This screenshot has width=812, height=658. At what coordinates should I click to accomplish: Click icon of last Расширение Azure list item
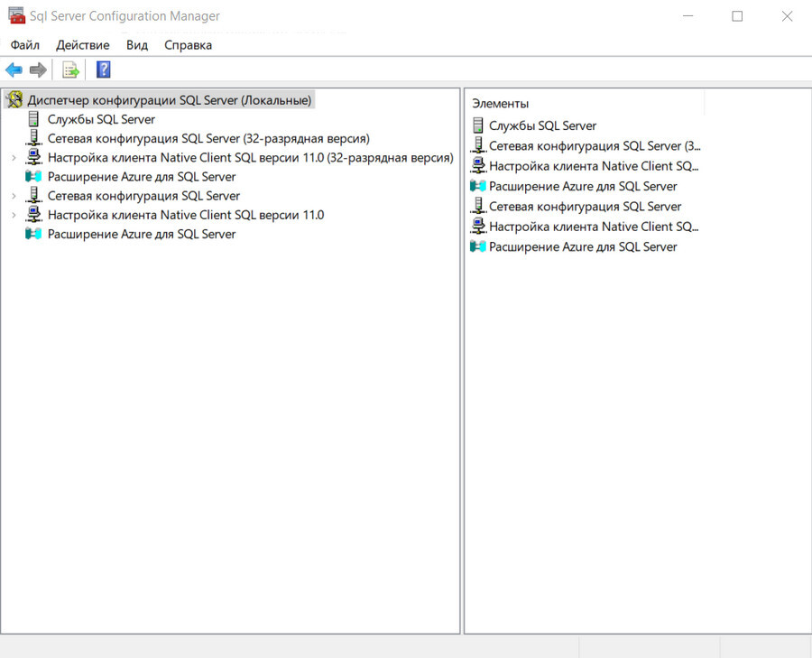click(x=478, y=246)
